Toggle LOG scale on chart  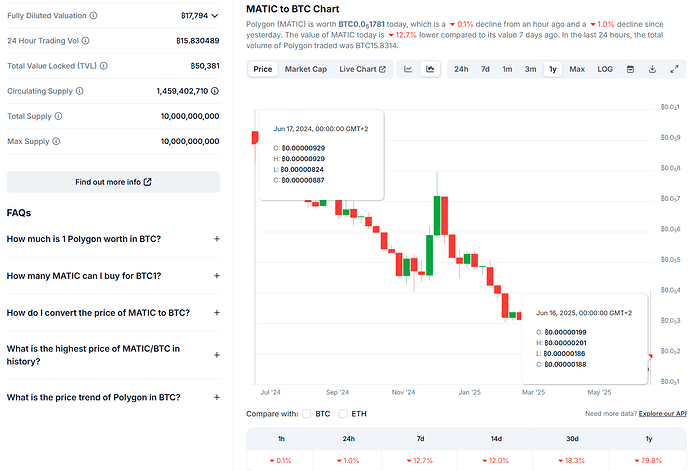click(x=605, y=69)
